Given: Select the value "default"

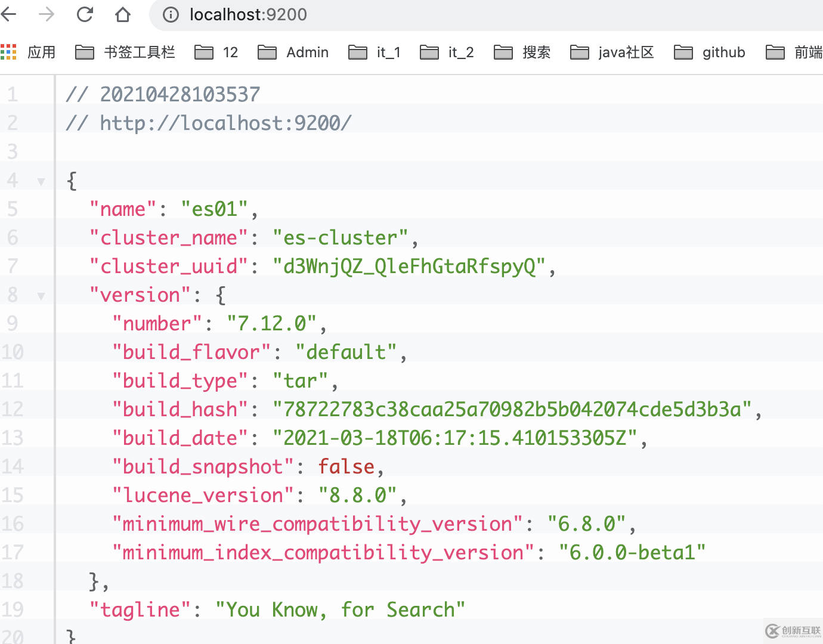Looking at the screenshot, I should click(x=346, y=352).
